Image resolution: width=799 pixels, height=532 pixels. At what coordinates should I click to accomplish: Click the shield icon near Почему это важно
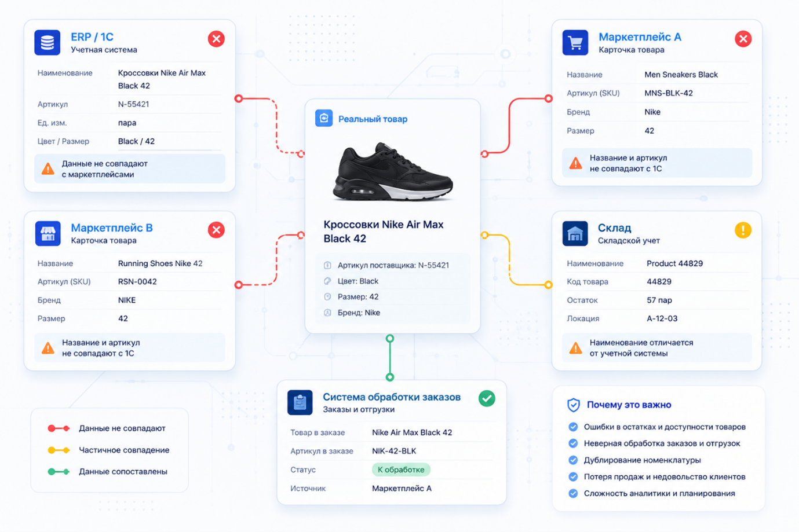click(574, 405)
